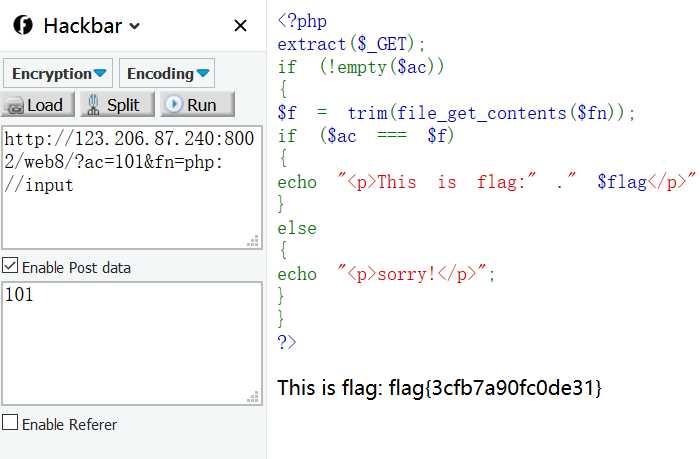Click the if ($ac === $f) line
Image resolution: width=700 pixels, height=459 pixels.
point(366,136)
